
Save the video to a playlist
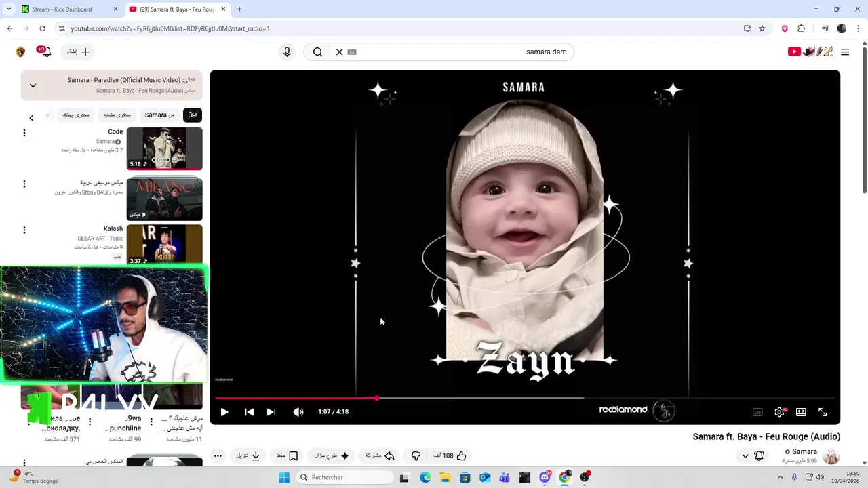pyautogui.click(x=287, y=456)
